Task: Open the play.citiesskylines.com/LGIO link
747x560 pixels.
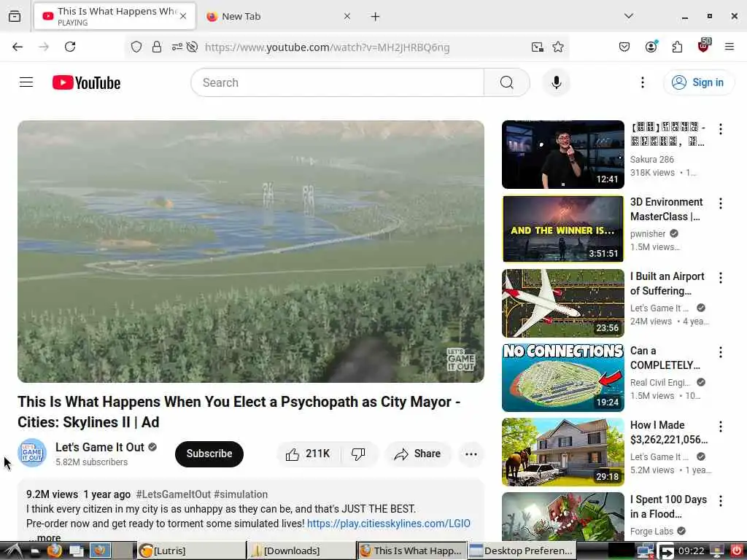Action: click(388, 524)
